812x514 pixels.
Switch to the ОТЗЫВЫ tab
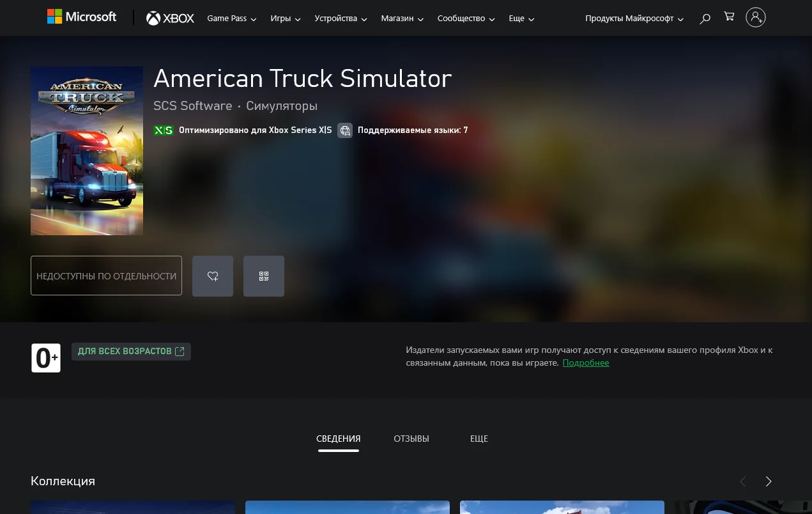[411, 439]
